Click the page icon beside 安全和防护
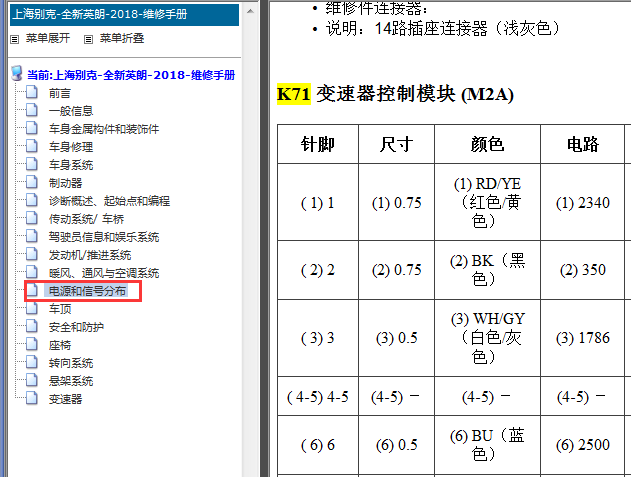 pos(32,326)
